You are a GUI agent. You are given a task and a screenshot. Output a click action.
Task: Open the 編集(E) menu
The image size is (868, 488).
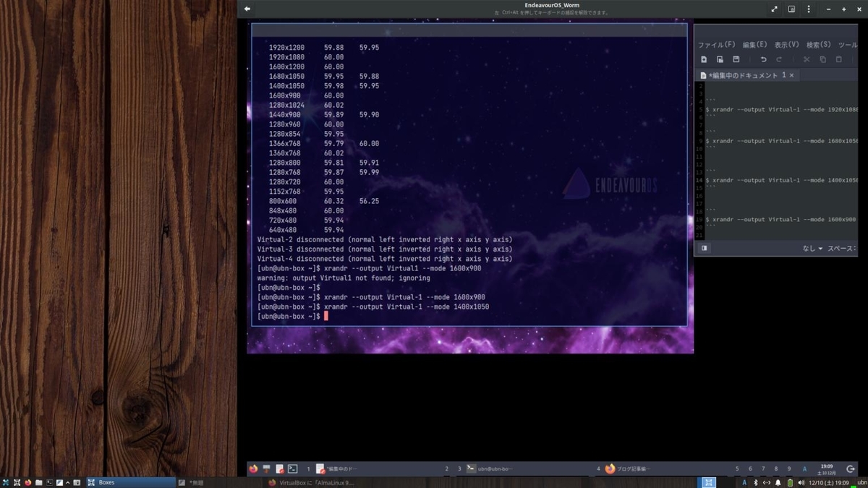click(x=754, y=45)
